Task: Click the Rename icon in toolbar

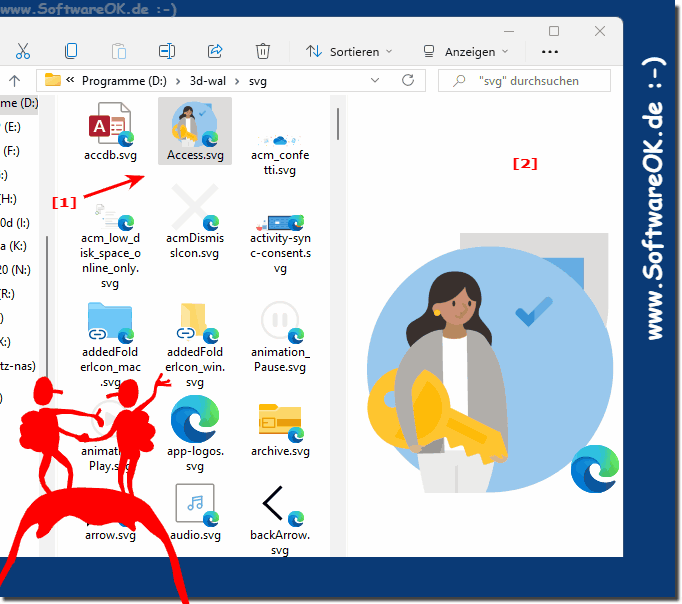Action: click(x=167, y=51)
